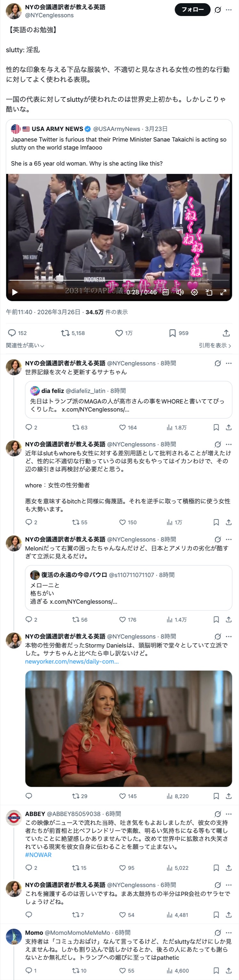Expand the 関連性が高い sort dropdown

[25, 346]
